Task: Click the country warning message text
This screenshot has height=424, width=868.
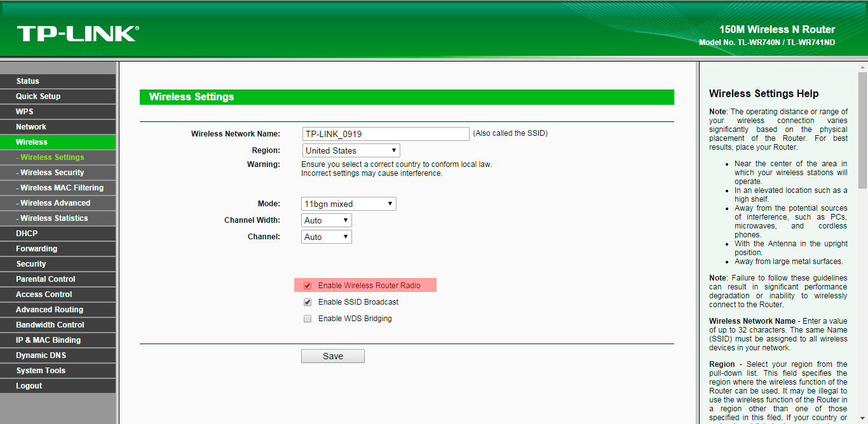Action: pyautogui.click(x=397, y=169)
